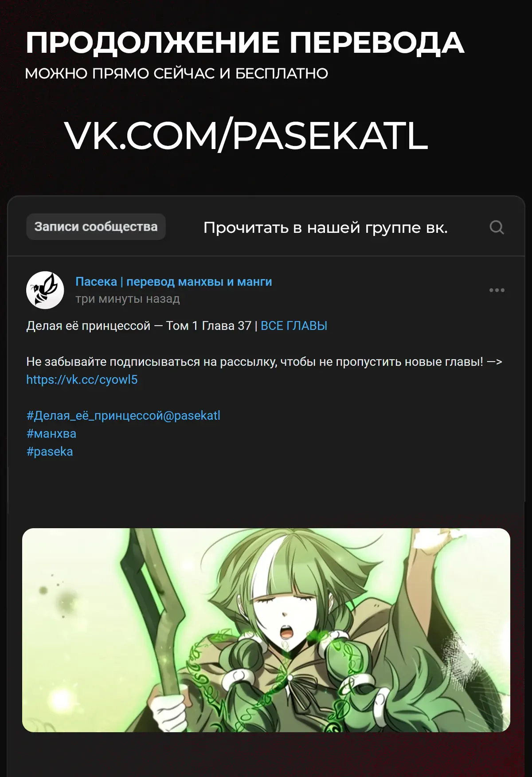
Task: Click the #paseka hashtag
Action: (x=50, y=451)
